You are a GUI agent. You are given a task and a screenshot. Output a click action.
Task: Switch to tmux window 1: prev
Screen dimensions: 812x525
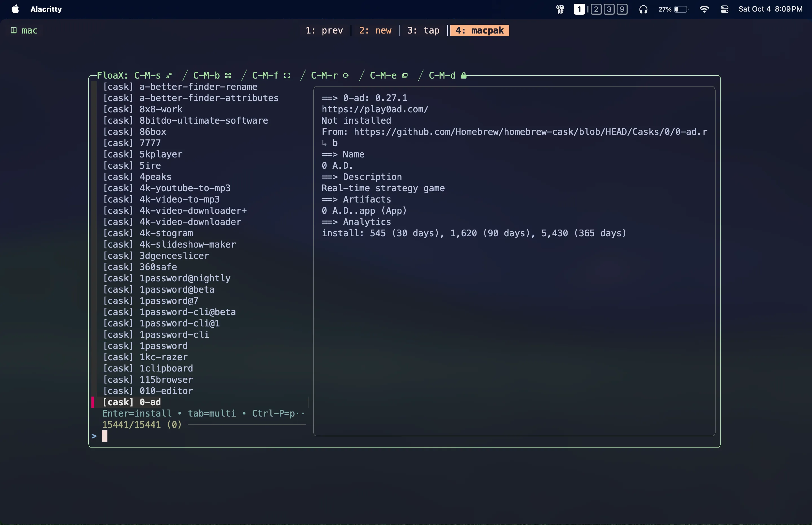pyautogui.click(x=324, y=31)
